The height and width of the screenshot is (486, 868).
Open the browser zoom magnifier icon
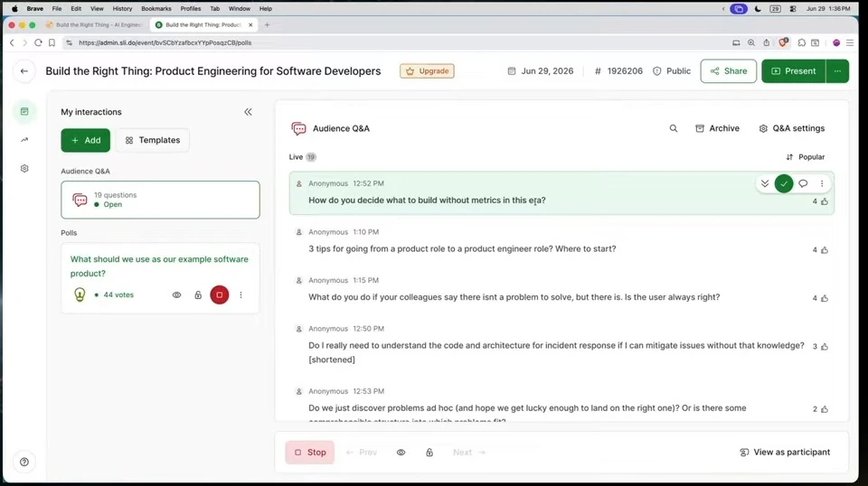click(x=751, y=42)
